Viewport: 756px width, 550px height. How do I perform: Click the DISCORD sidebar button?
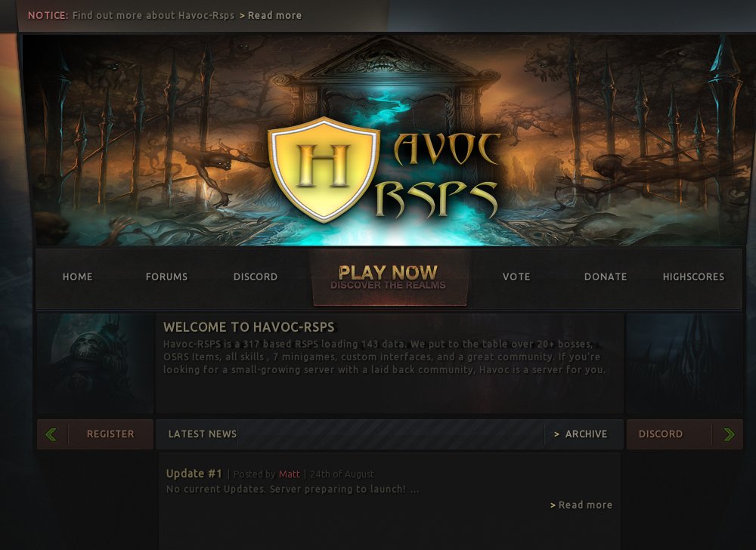pyautogui.click(x=660, y=434)
